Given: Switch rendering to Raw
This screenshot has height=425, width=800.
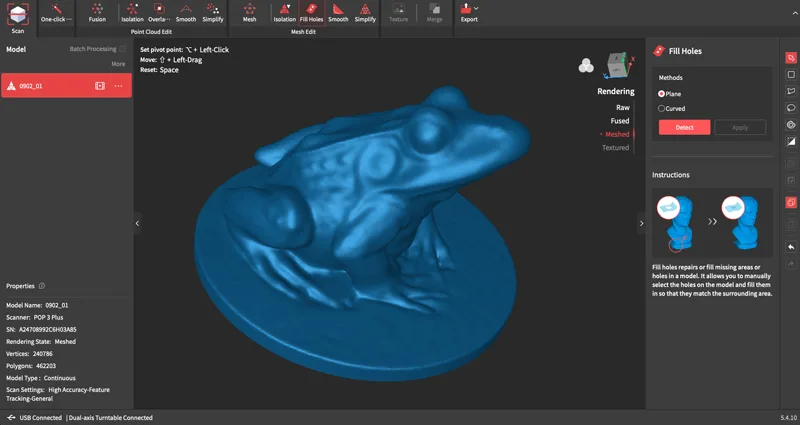Looking at the screenshot, I should (x=622, y=108).
